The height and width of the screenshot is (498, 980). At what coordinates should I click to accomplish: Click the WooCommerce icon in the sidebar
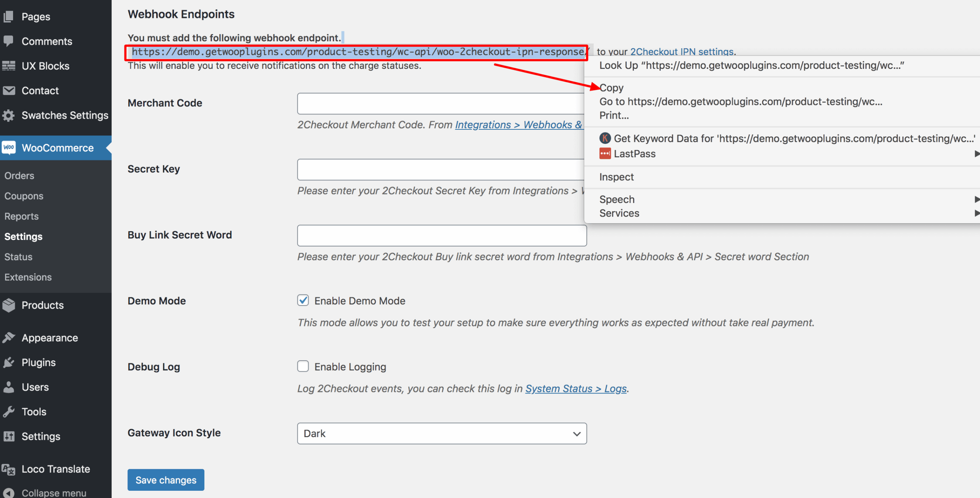tap(9, 148)
